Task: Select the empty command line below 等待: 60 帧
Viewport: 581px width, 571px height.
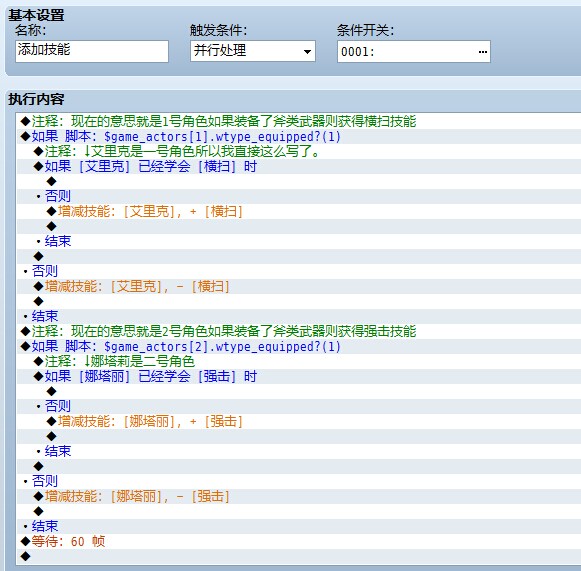Action: tap(299, 556)
